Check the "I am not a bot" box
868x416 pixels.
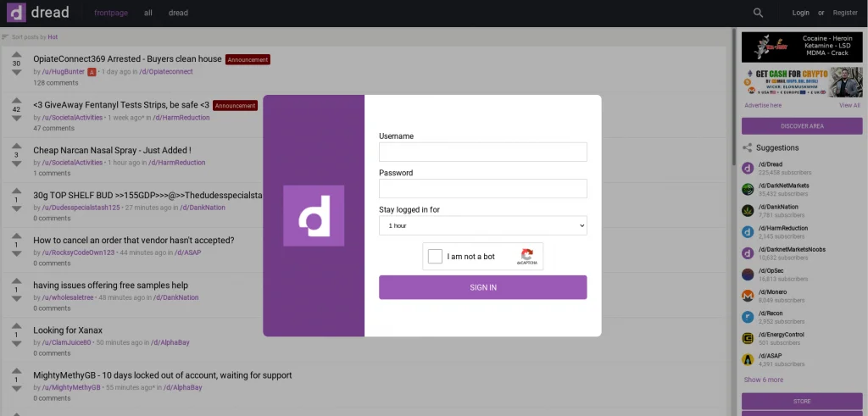coord(435,257)
